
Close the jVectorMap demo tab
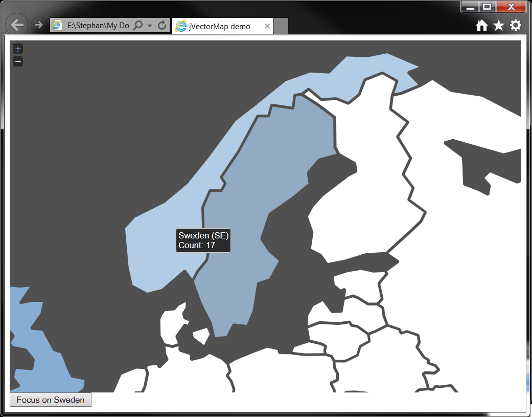267,26
